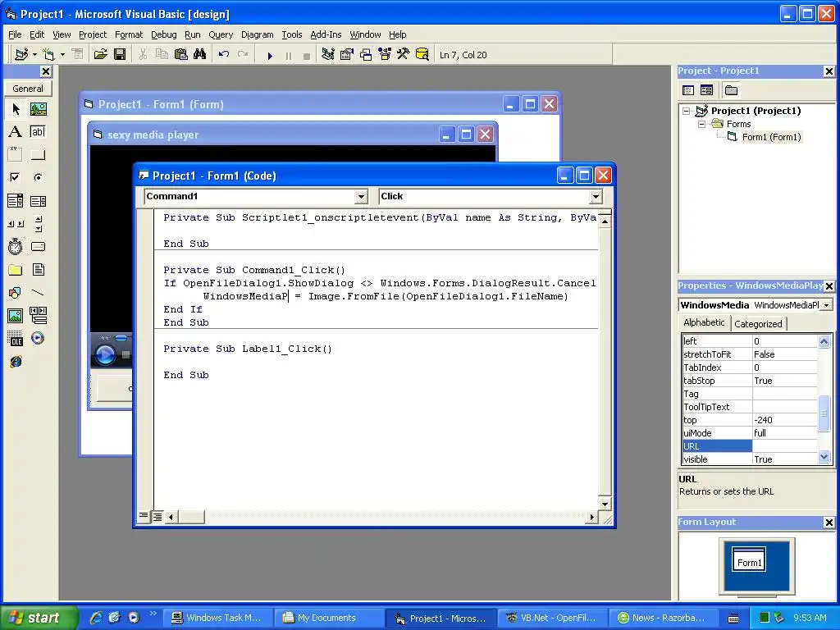Open the Add-Ins menu
Viewport: 840px width, 630px height.
(x=326, y=34)
